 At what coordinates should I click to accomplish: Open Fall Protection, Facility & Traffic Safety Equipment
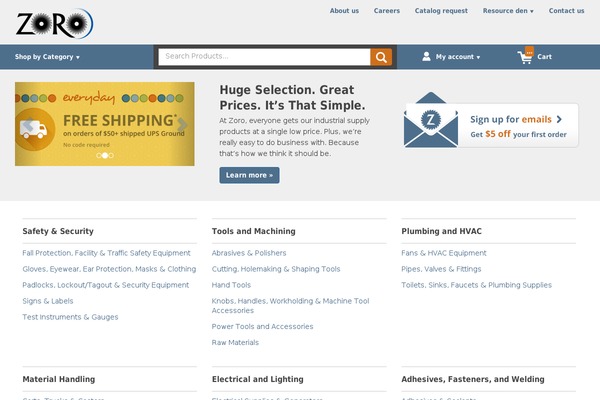click(106, 253)
